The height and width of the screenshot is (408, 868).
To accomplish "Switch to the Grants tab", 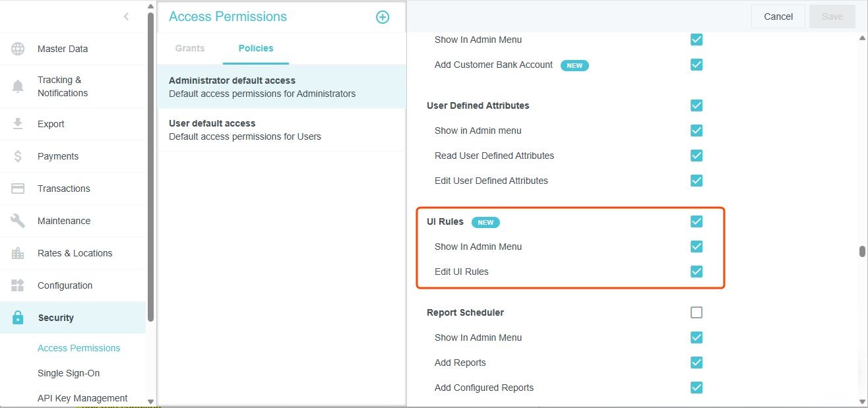I will [x=189, y=47].
